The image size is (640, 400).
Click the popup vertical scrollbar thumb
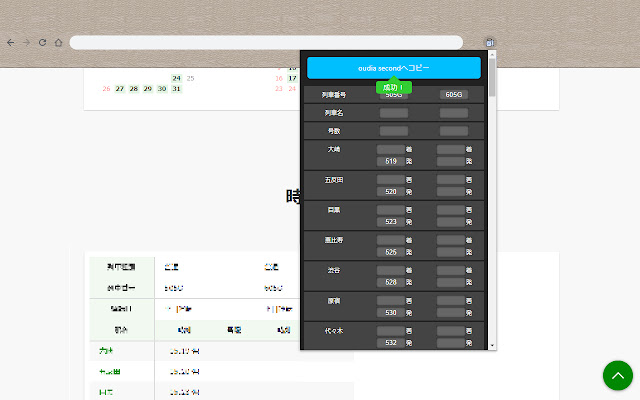(x=492, y=78)
